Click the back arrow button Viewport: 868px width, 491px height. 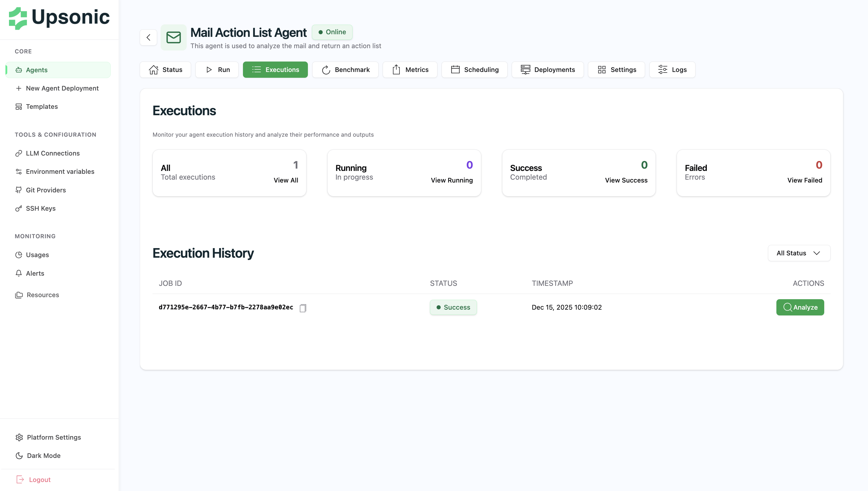148,37
